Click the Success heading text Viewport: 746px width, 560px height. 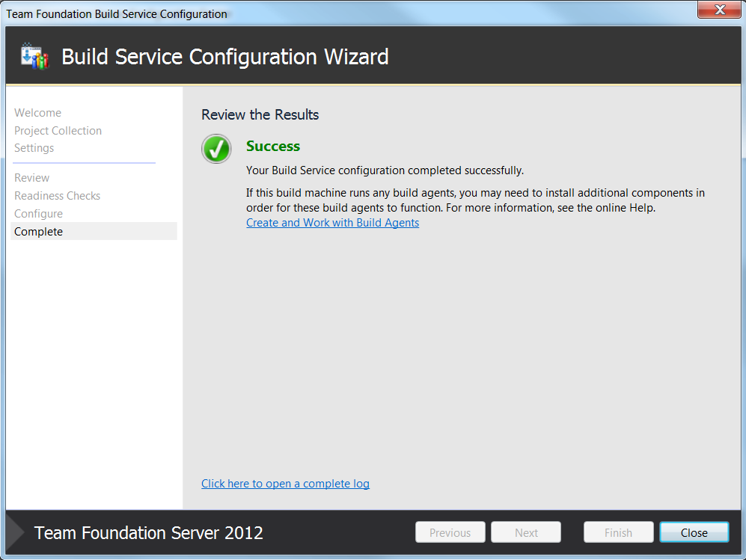click(x=273, y=146)
